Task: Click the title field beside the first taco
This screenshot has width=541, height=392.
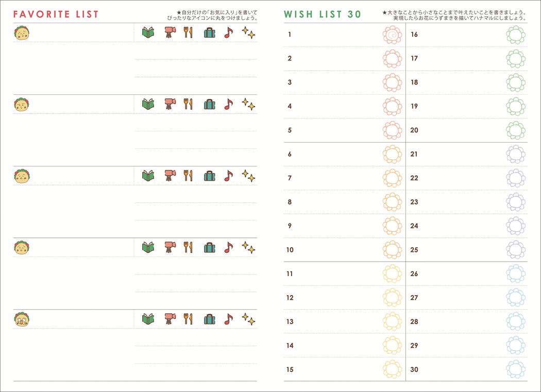Action: [x=82, y=33]
